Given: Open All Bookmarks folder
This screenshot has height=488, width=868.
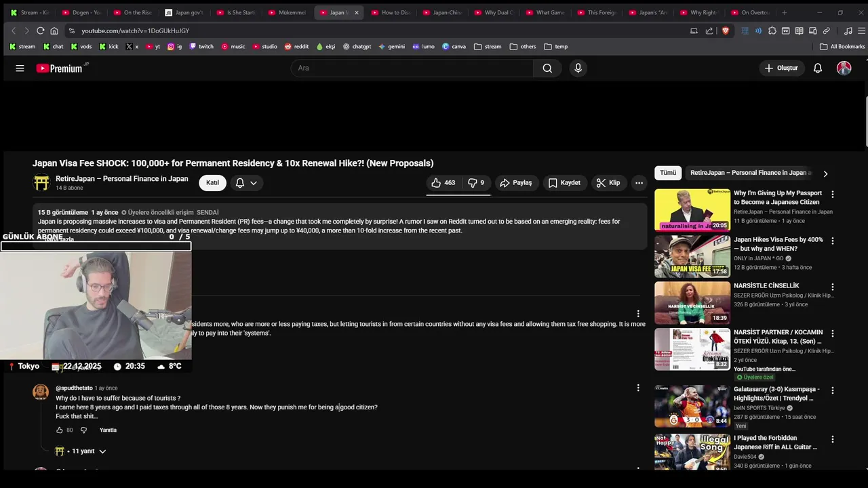Looking at the screenshot, I should coord(842,47).
